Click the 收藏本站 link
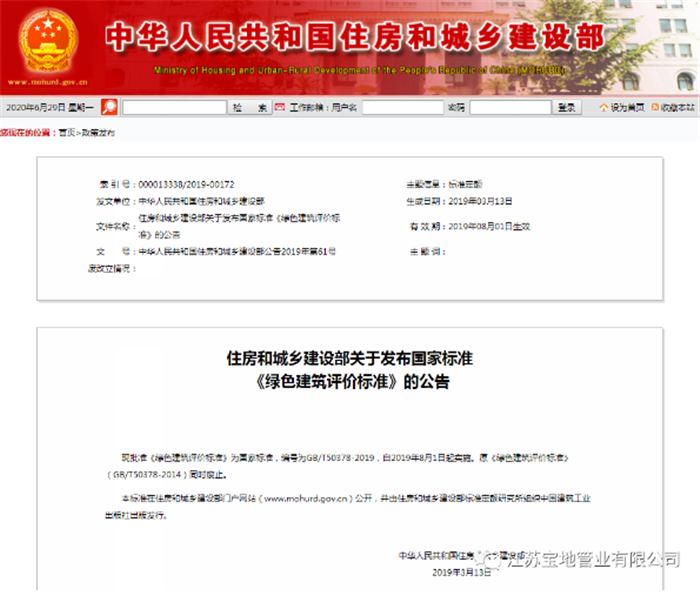Screen dimensions: 700x595 click(677, 108)
